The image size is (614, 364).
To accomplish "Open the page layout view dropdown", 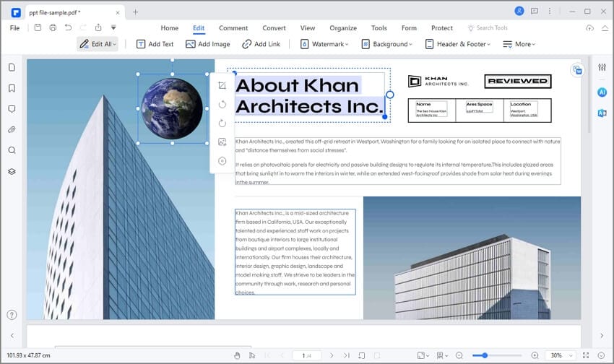I will click(443, 355).
